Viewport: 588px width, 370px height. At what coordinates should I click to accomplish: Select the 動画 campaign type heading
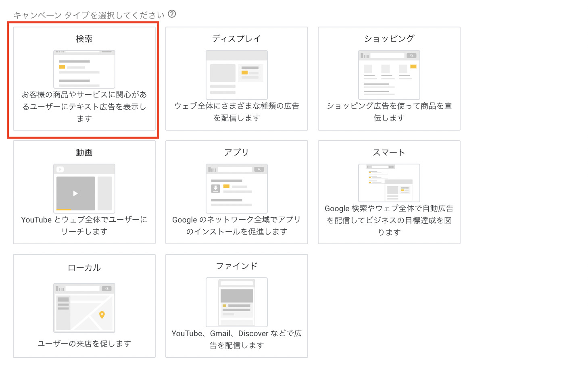click(x=84, y=152)
